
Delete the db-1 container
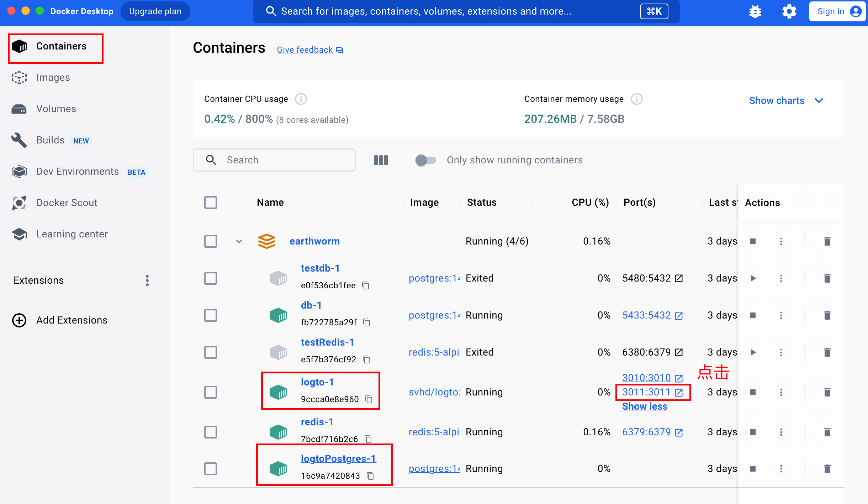pyautogui.click(x=827, y=315)
